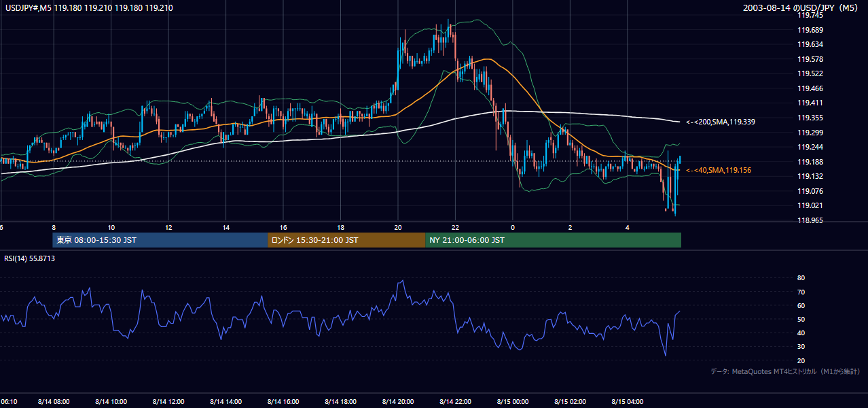Click RSI scale value 80
868x408 pixels.
click(801, 278)
